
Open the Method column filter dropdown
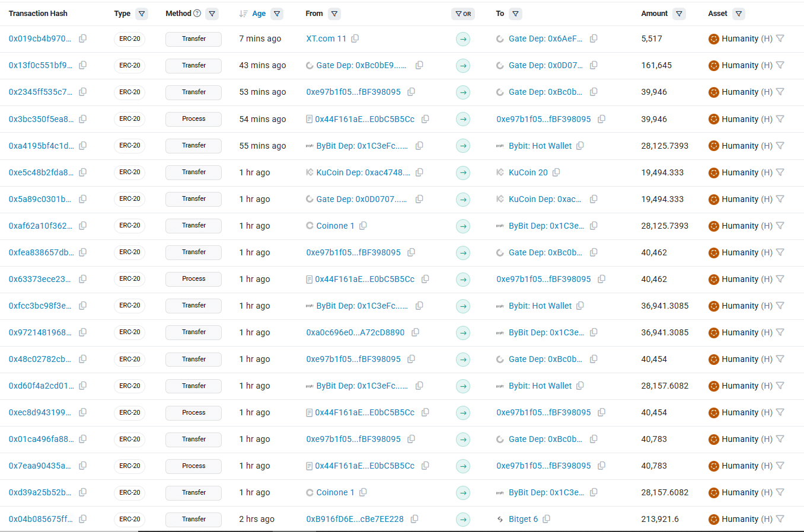tap(212, 14)
